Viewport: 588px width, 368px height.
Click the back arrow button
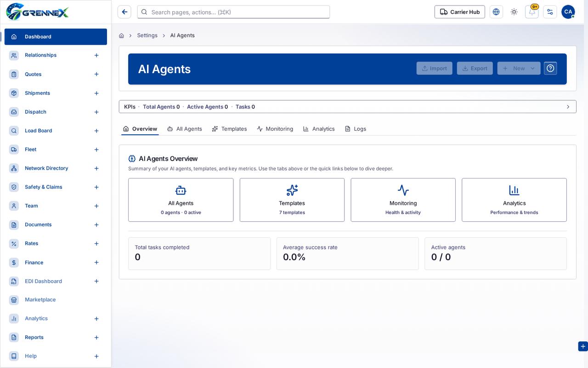[x=124, y=12]
